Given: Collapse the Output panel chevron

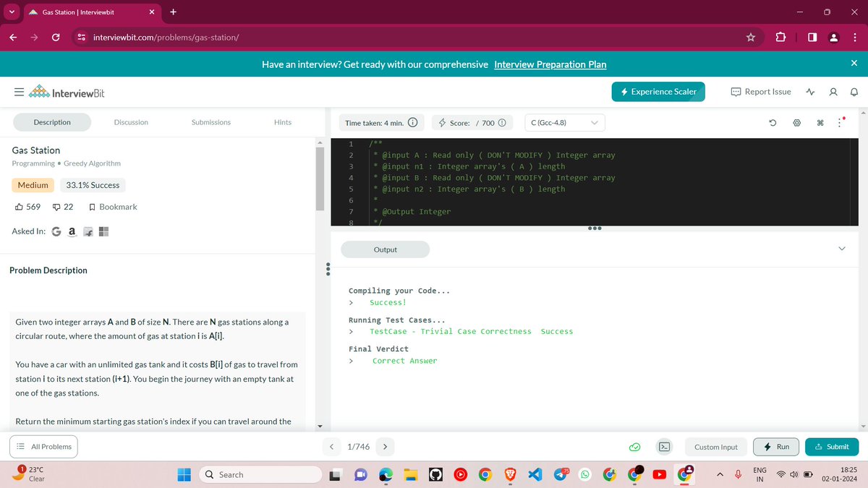Looking at the screenshot, I should click(841, 248).
